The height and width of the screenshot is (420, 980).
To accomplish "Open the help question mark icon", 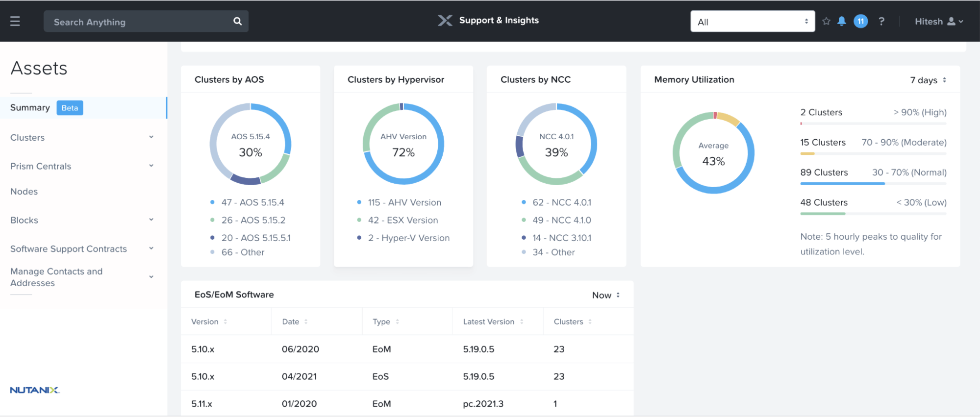I will point(881,22).
